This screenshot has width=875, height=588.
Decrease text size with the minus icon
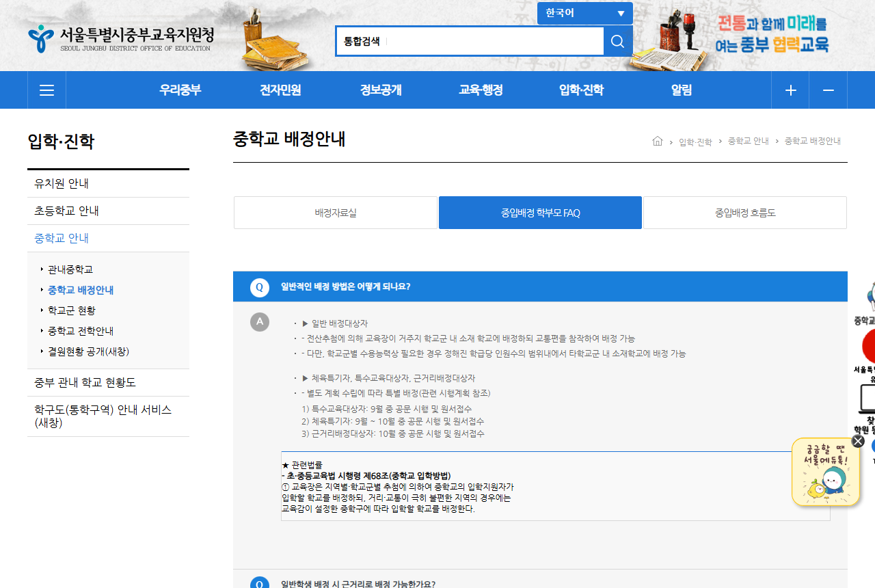(828, 90)
